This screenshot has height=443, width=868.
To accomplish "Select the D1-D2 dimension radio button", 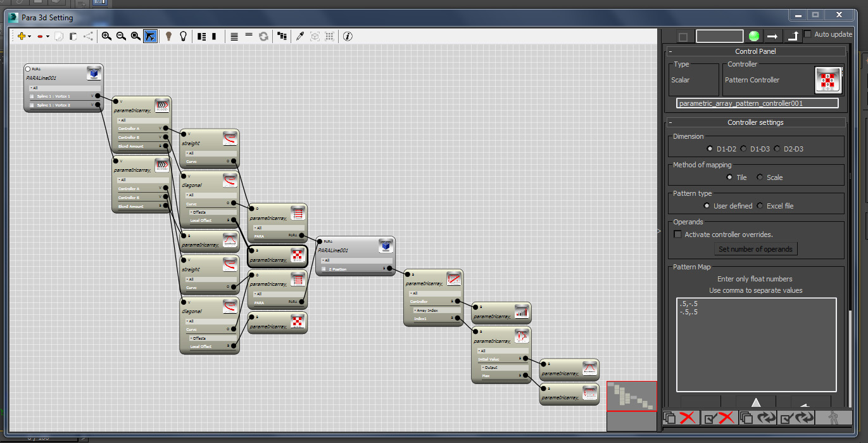I will coord(710,149).
